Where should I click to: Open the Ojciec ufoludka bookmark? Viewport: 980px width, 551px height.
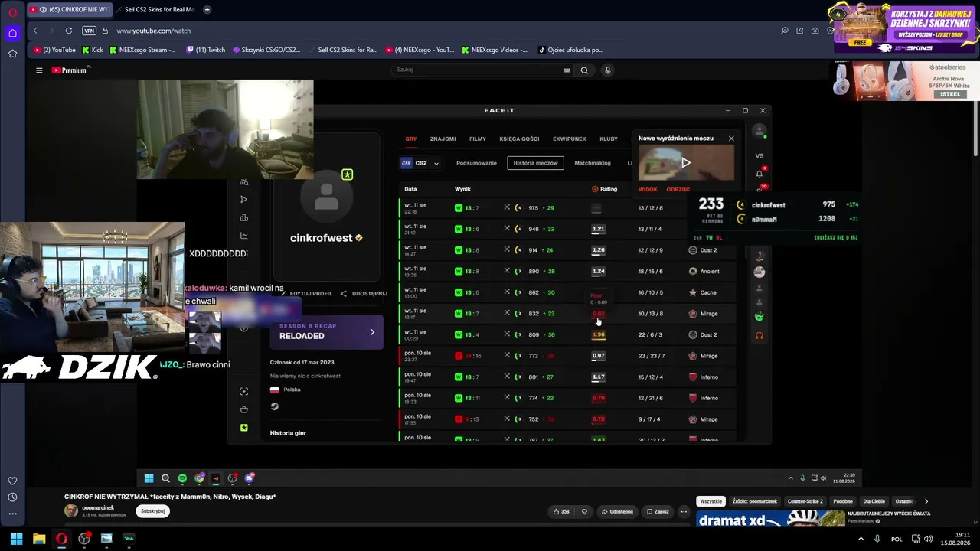pyautogui.click(x=570, y=50)
